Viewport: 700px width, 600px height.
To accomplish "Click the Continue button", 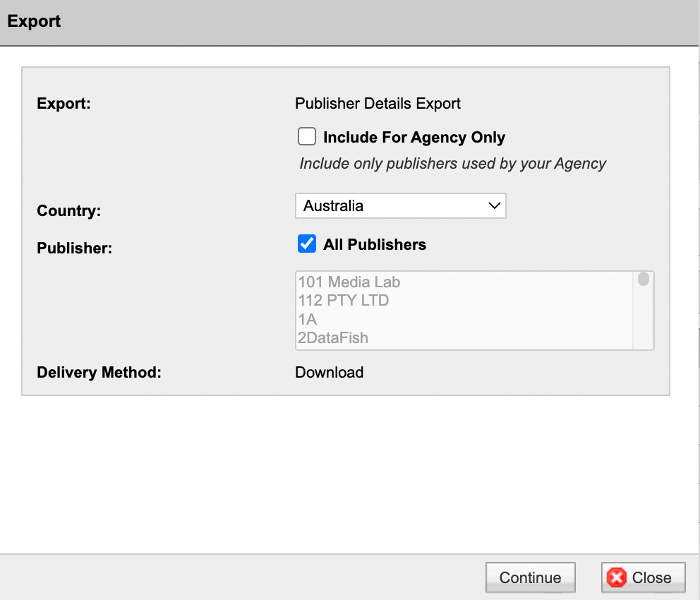I will coord(531,577).
